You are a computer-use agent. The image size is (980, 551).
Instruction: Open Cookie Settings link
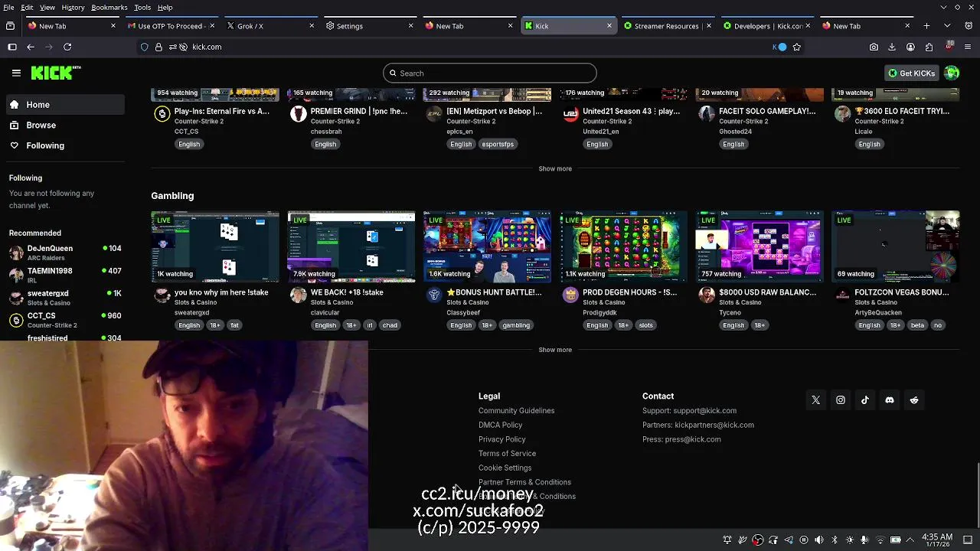tap(505, 468)
